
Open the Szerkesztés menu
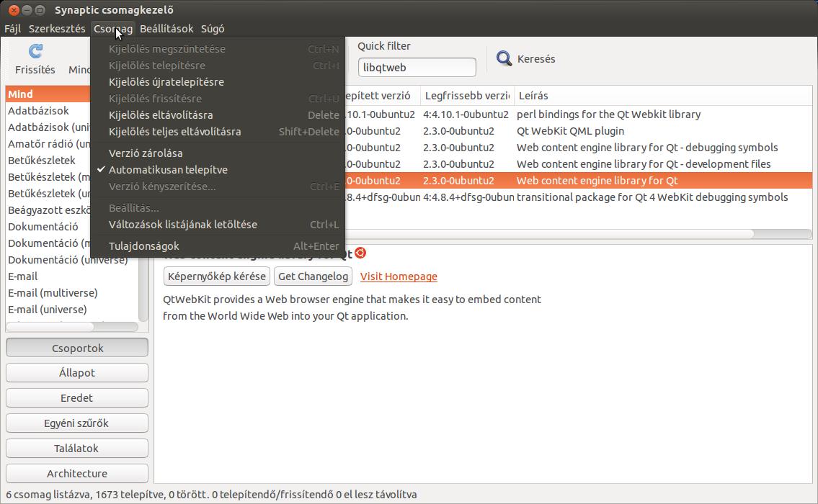click(57, 29)
